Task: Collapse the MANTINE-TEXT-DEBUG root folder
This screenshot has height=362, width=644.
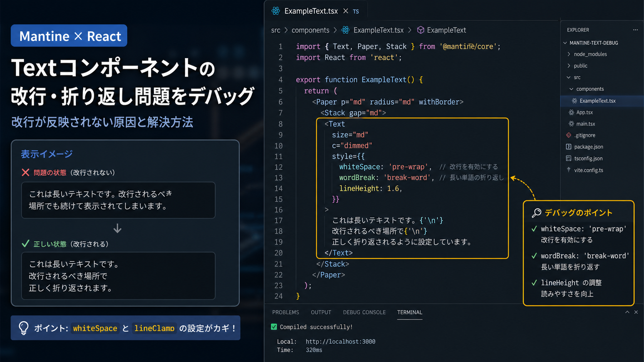Action: click(x=565, y=43)
